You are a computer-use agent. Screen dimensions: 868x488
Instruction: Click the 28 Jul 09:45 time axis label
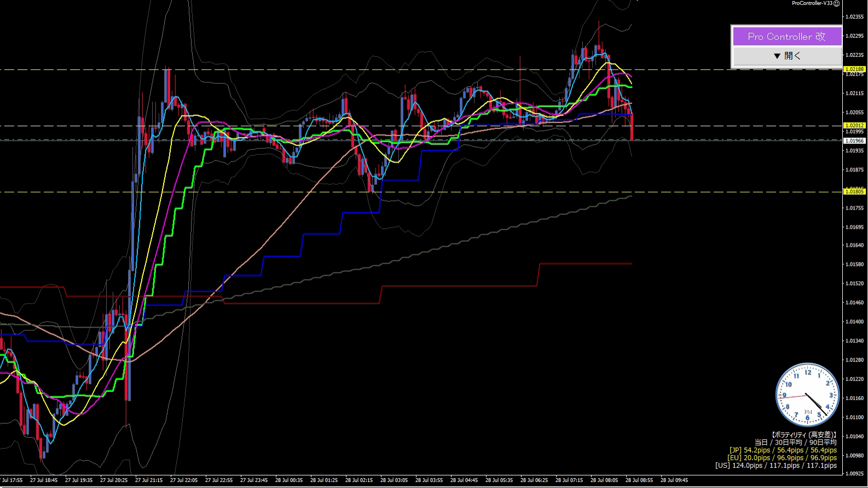tap(674, 480)
